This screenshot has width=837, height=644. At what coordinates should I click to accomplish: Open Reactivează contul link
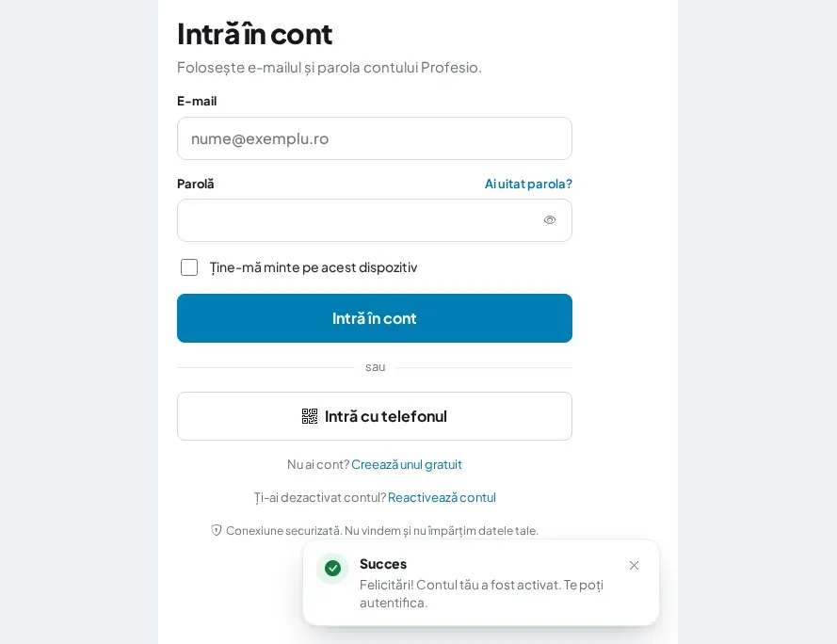click(x=442, y=497)
